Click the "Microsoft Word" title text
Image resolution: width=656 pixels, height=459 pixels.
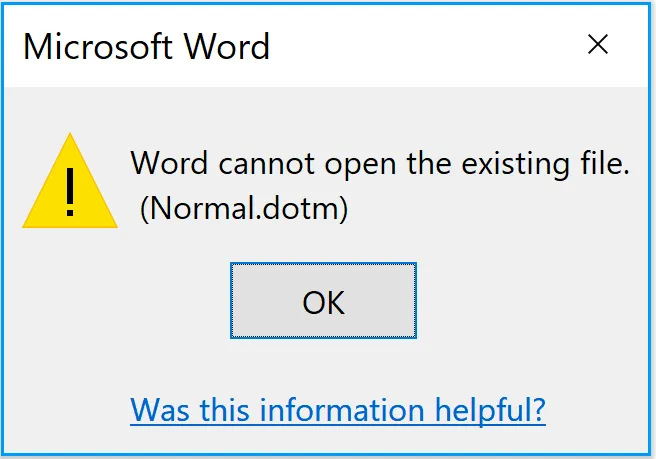click(x=147, y=46)
